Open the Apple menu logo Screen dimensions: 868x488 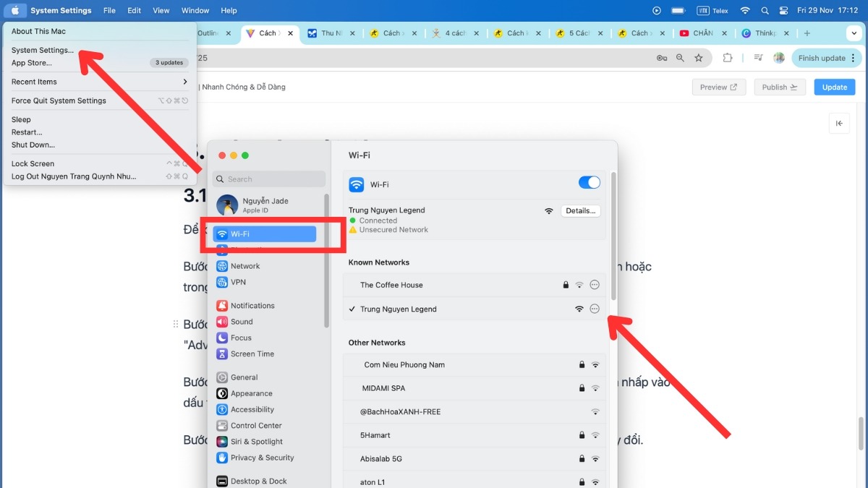(15, 11)
